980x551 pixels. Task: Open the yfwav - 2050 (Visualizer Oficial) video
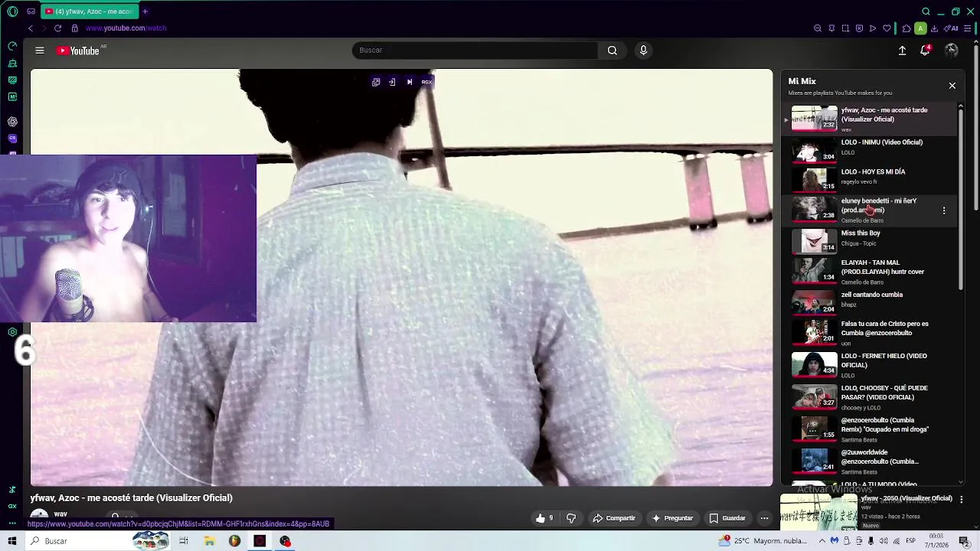tap(906, 498)
